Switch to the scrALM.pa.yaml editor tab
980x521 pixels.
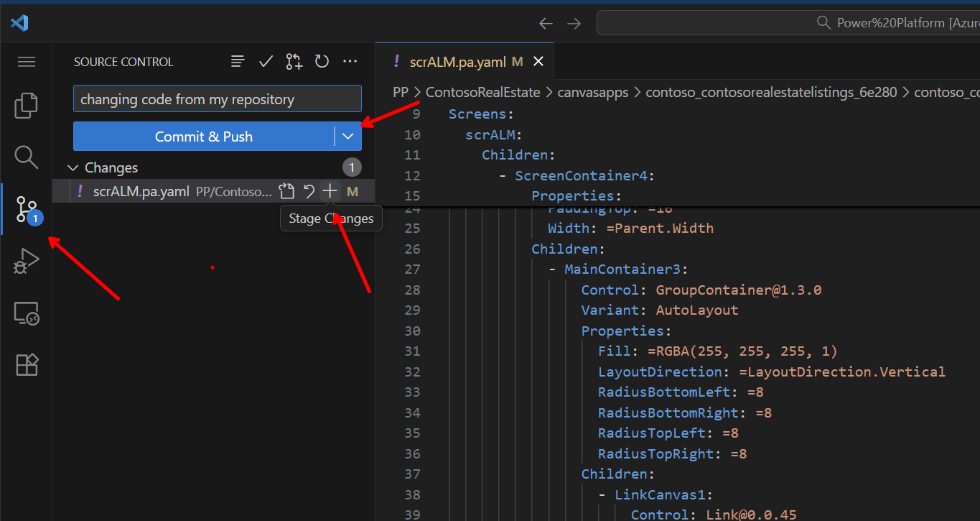tap(459, 62)
